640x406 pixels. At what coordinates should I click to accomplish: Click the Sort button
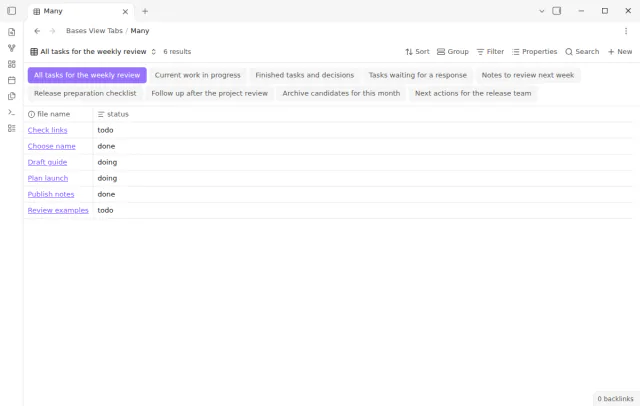pos(417,52)
